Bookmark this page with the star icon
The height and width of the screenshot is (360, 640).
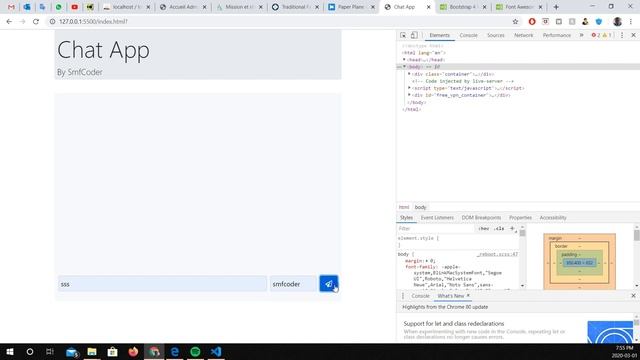(515, 22)
